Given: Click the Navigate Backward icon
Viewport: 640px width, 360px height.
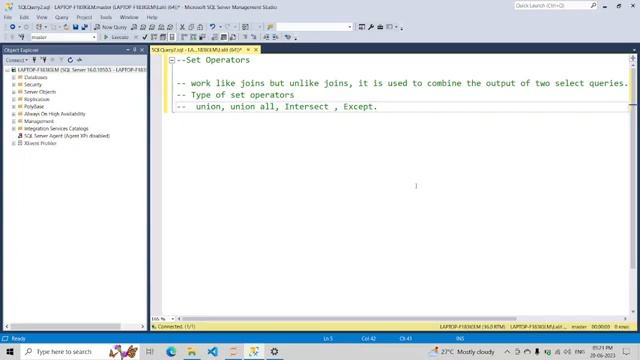Looking at the screenshot, I should [x=13, y=27].
